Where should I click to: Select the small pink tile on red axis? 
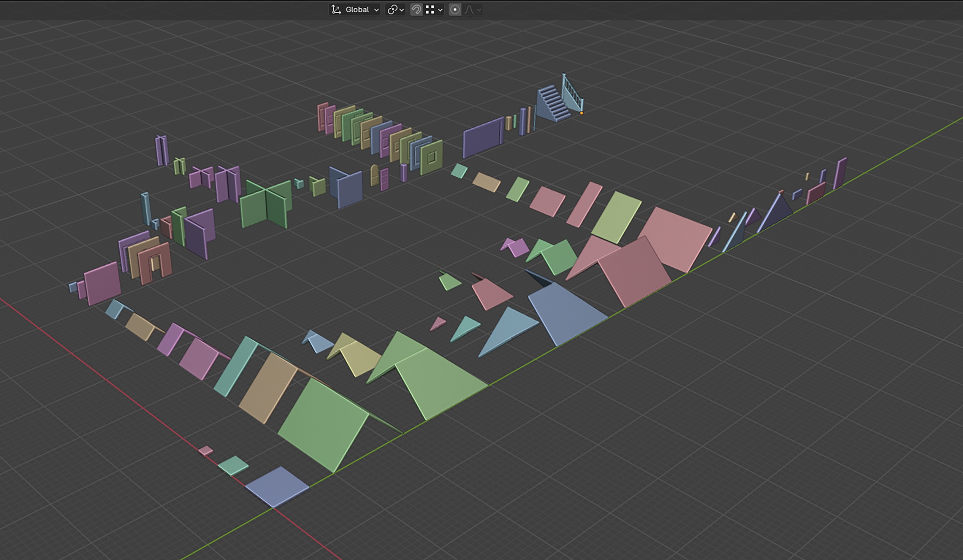point(206,451)
